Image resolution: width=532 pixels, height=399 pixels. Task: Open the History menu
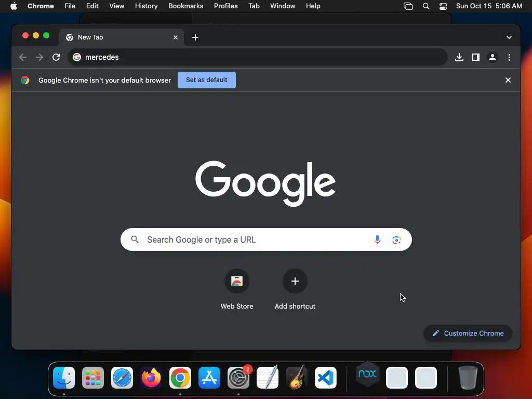coord(146,6)
